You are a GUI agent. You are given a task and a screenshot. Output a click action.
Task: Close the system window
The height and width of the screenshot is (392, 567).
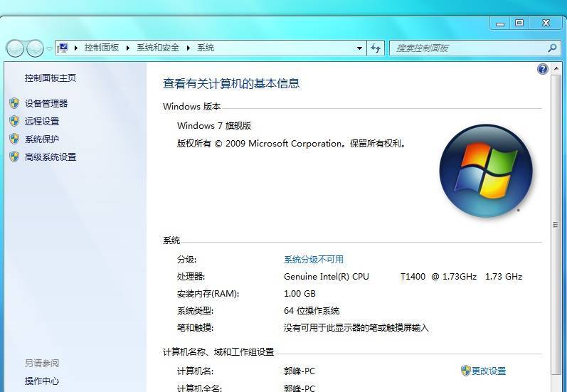click(x=546, y=23)
